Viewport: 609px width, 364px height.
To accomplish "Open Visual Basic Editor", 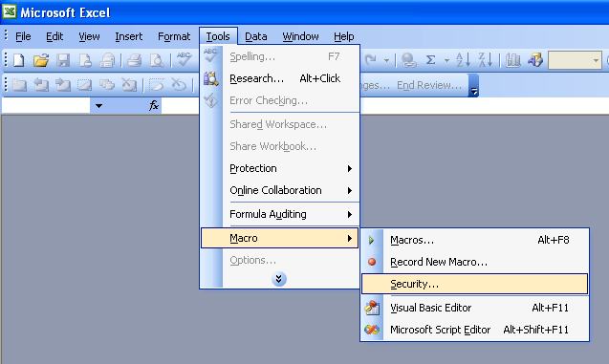I will point(474,308).
